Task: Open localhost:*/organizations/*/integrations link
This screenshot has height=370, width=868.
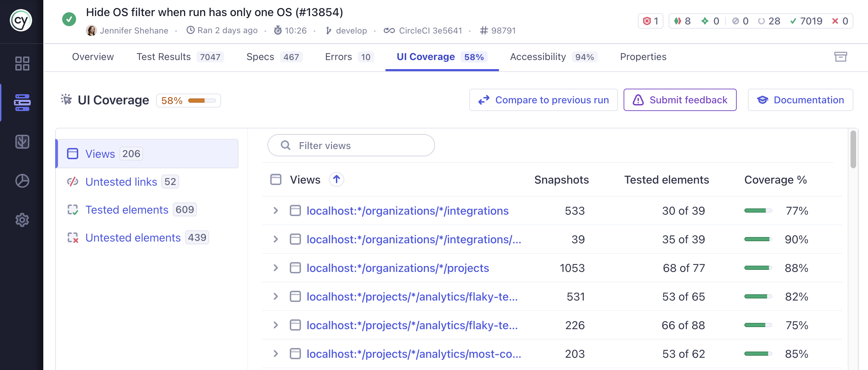Action: pos(407,210)
